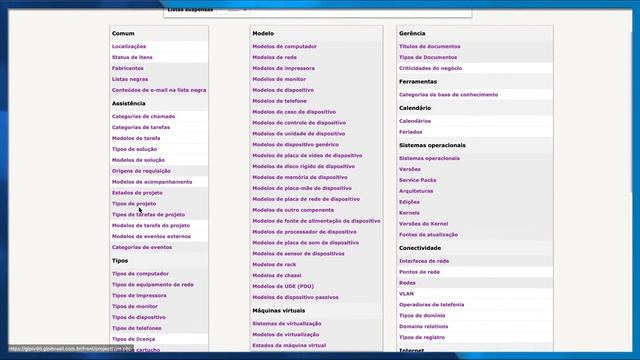Open Pontos de rede
640x360 pixels.
click(419, 272)
